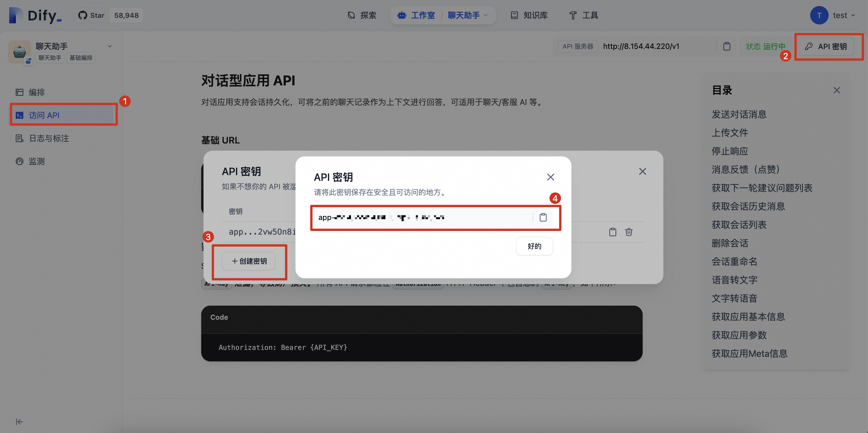The width and height of the screenshot is (868, 433).
Task: Open 监测 monitoring page
Action: 37,161
